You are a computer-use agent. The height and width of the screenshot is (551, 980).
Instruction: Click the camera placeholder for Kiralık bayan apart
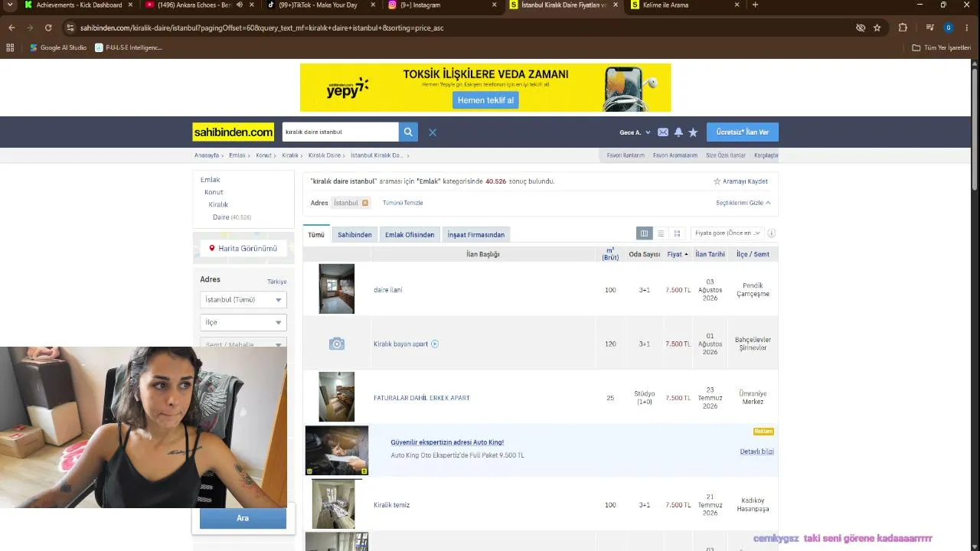click(337, 344)
